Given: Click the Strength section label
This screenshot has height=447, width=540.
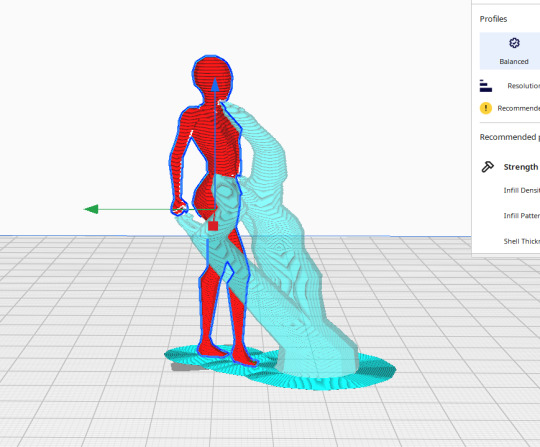Looking at the screenshot, I should pos(521,167).
